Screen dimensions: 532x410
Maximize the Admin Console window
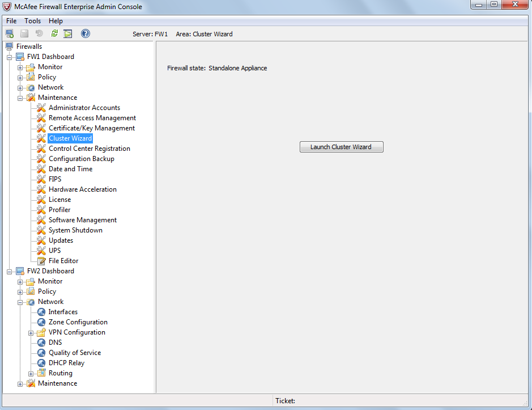point(494,5)
